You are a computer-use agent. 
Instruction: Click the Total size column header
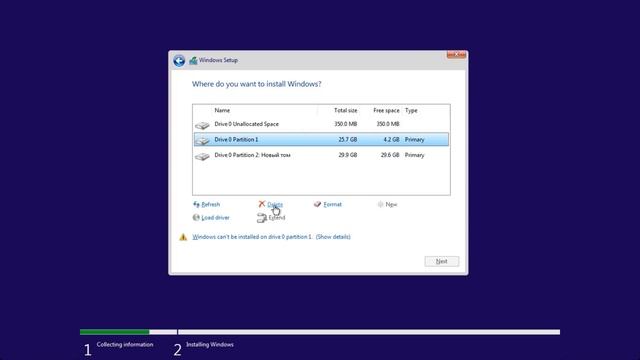click(345, 110)
